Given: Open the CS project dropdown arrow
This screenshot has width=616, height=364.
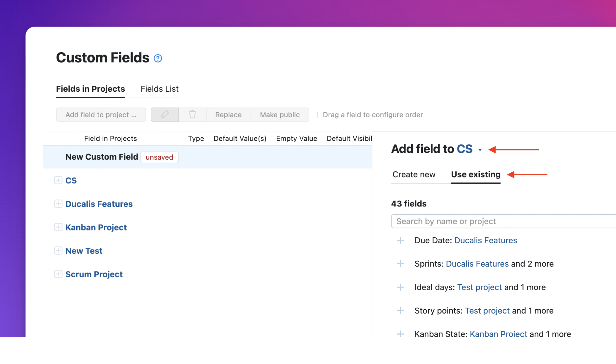Looking at the screenshot, I should 480,150.
